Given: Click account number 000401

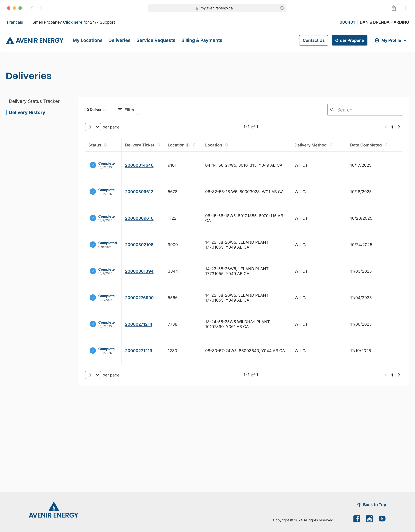Looking at the screenshot, I should click(347, 22).
